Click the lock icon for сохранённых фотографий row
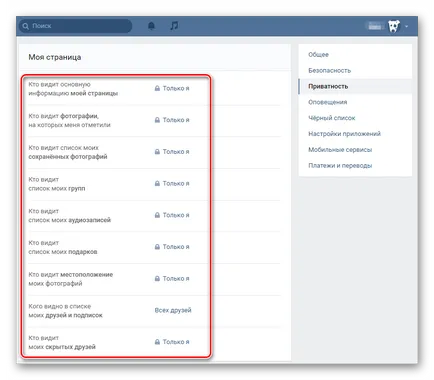This screenshot has width=434, height=380. coord(157,152)
